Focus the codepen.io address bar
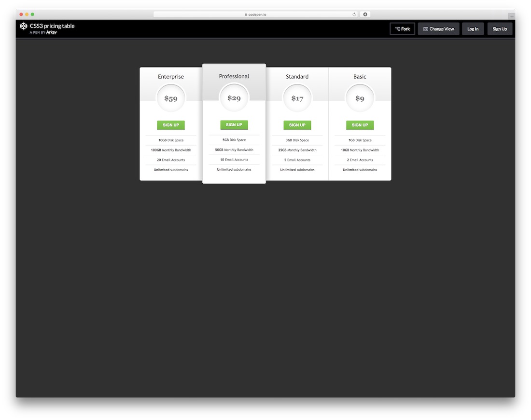Screen dimensions: 531x420 (256, 14)
